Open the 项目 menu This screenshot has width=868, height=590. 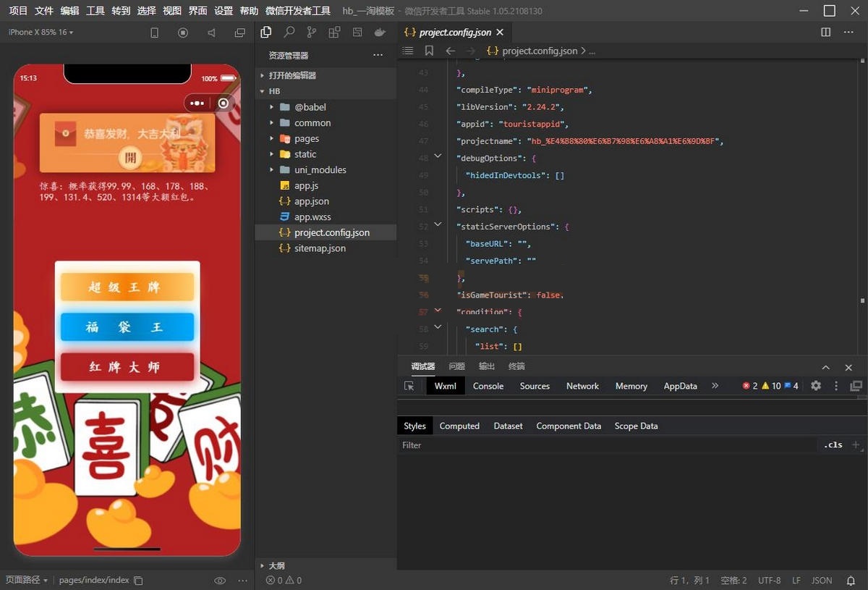click(18, 11)
